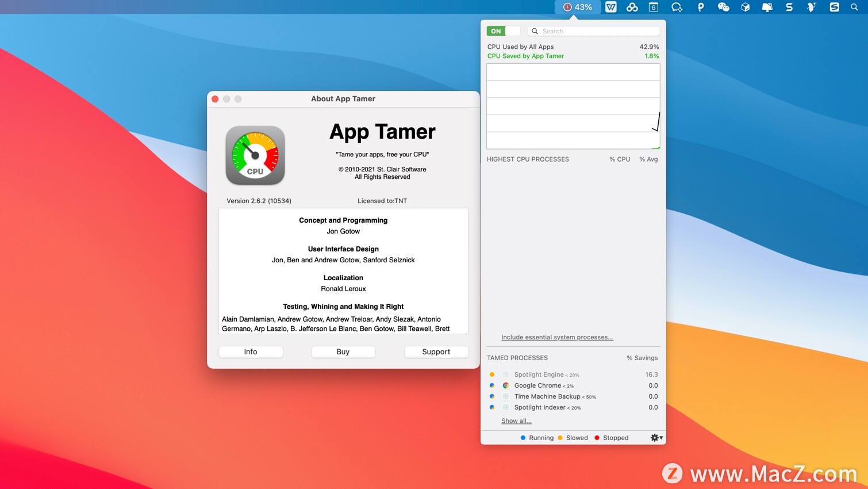Click status dot beside Time Machine Backup
Image resolution: width=868 pixels, height=489 pixels.
pos(492,396)
